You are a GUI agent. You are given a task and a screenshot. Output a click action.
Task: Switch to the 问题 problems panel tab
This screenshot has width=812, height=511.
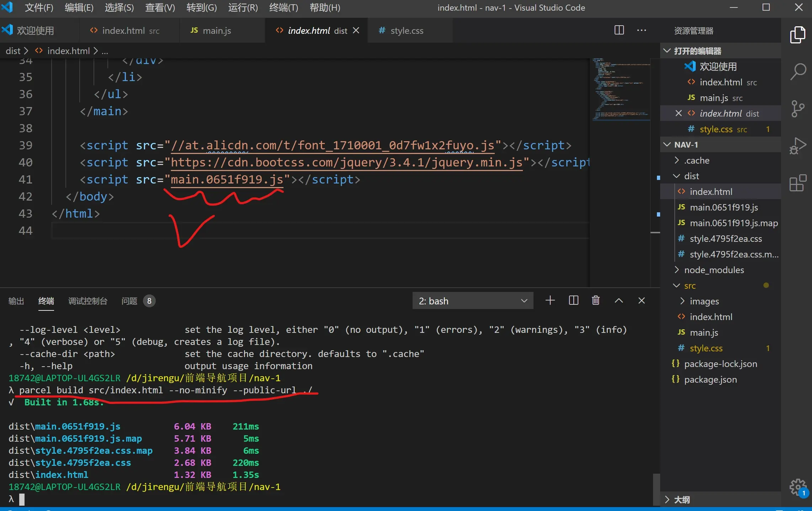pyautogui.click(x=129, y=301)
